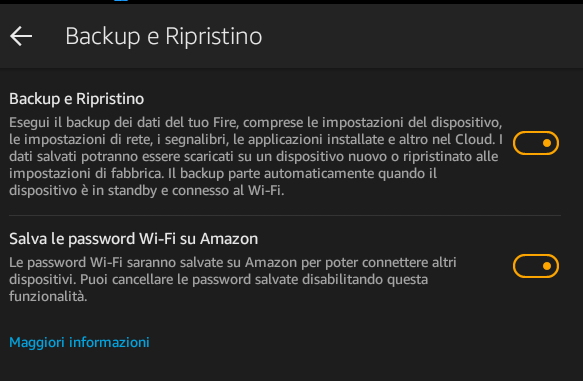Tap text line starting 'dati salvati potranno'
Viewport: 583px width, 381px height.
254,156
